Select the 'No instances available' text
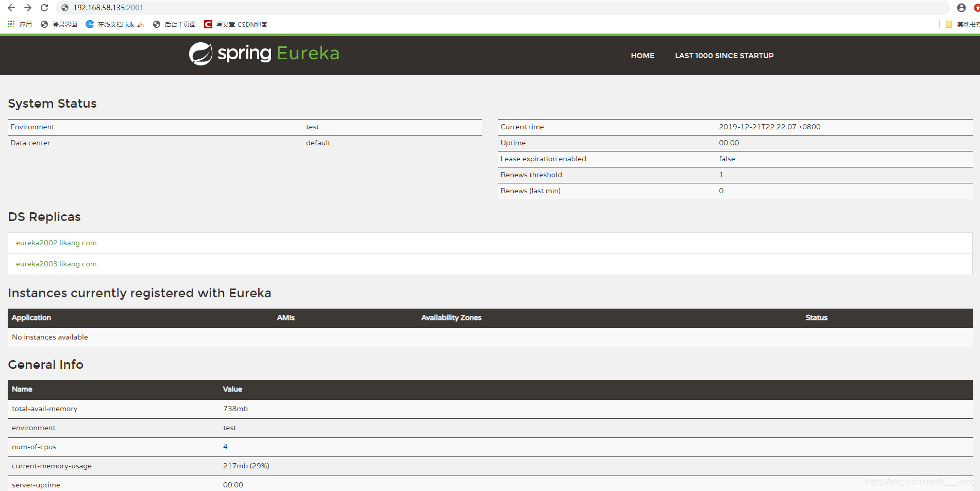Viewport: 980px width, 491px height. [x=50, y=337]
